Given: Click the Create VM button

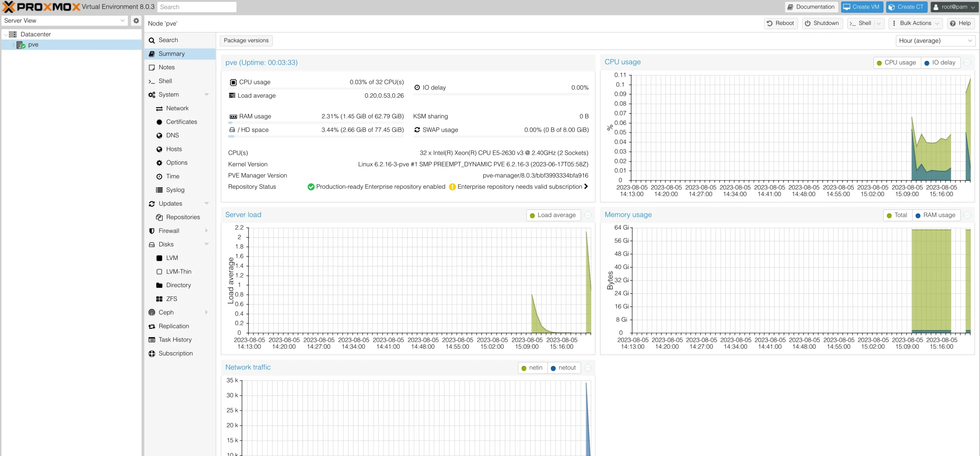Looking at the screenshot, I should 861,7.
